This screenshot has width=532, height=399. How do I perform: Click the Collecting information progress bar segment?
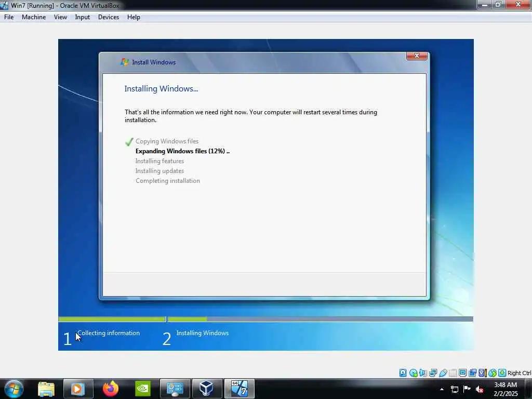tap(112, 319)
